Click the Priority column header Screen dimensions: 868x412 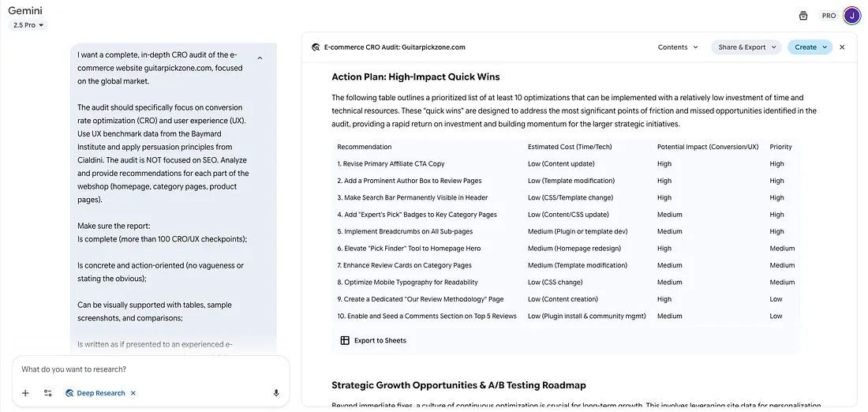pos(780,147)
